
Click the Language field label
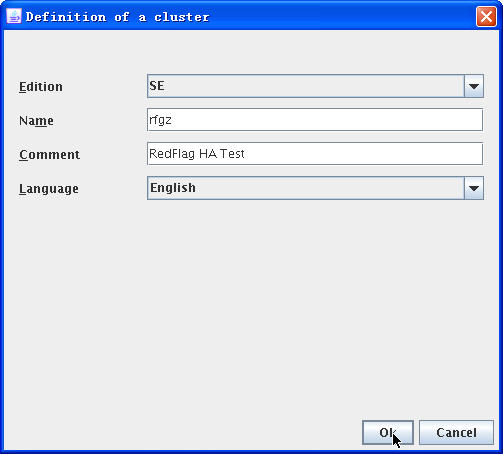pyautogui.click(x=49, y=189)
